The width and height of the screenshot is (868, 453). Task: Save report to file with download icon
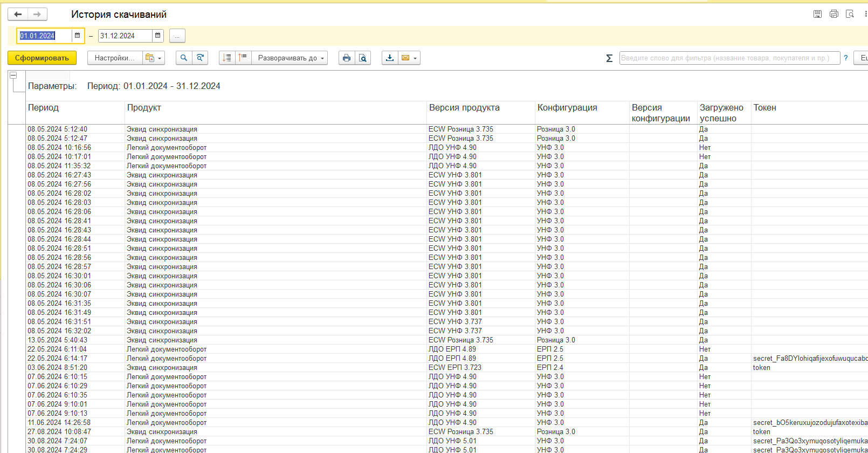(x=390, y=58)
